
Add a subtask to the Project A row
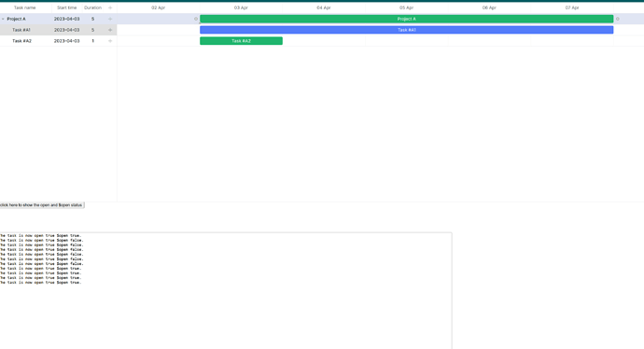(109, 19)
